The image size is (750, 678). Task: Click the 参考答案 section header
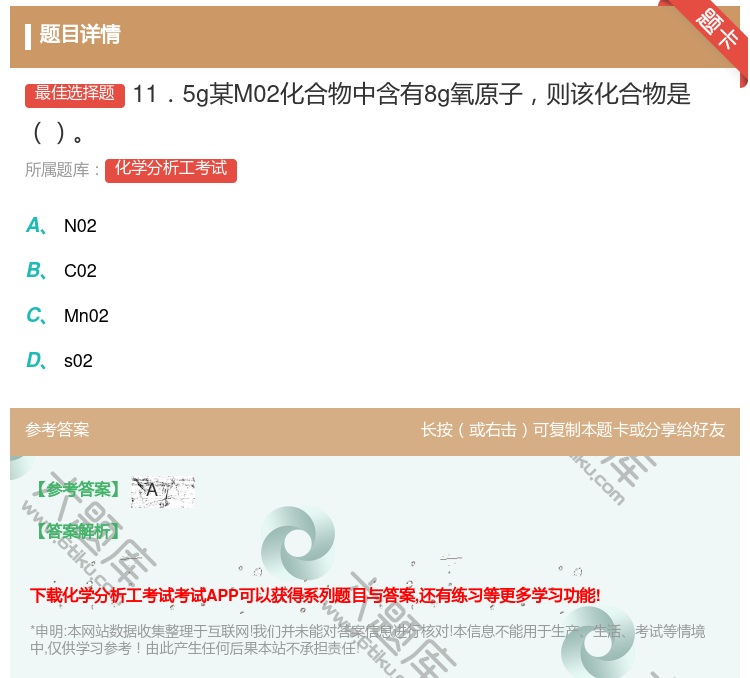pyautogui.click(x=57, y=429)
